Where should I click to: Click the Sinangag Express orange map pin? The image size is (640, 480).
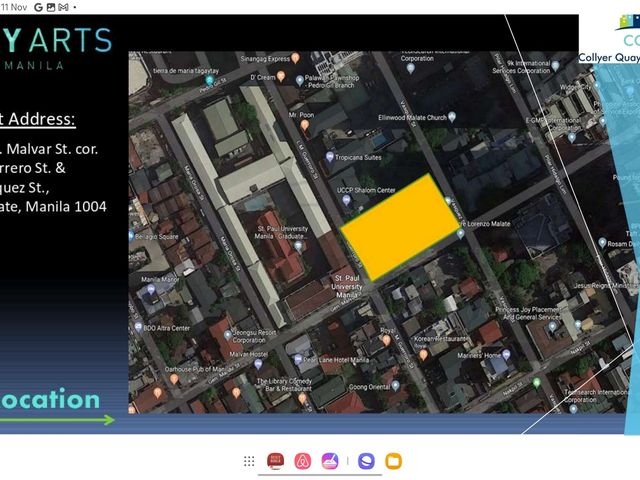[x=295, y=58]
